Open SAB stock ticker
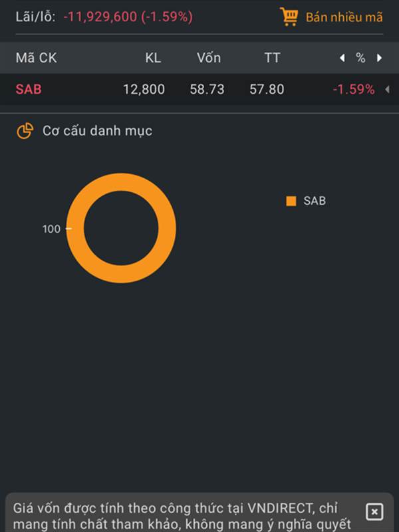This screenshot has height=532, width=399. (29, 90)
